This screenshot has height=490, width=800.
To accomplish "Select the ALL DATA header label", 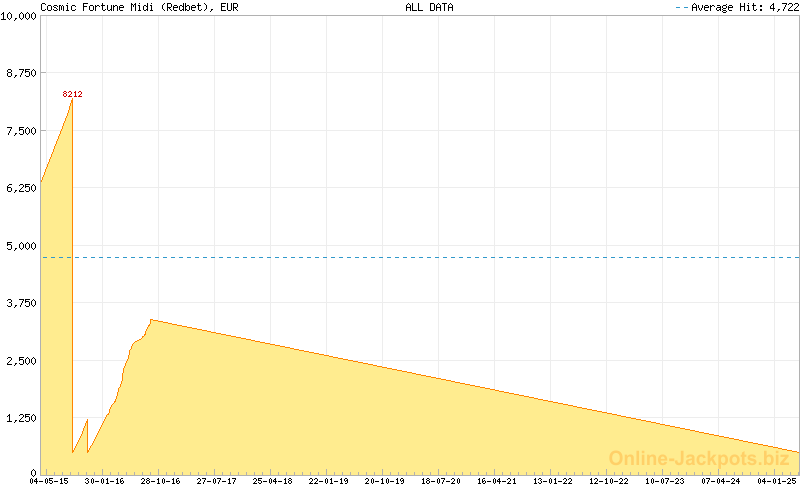I will click(429, 7).
